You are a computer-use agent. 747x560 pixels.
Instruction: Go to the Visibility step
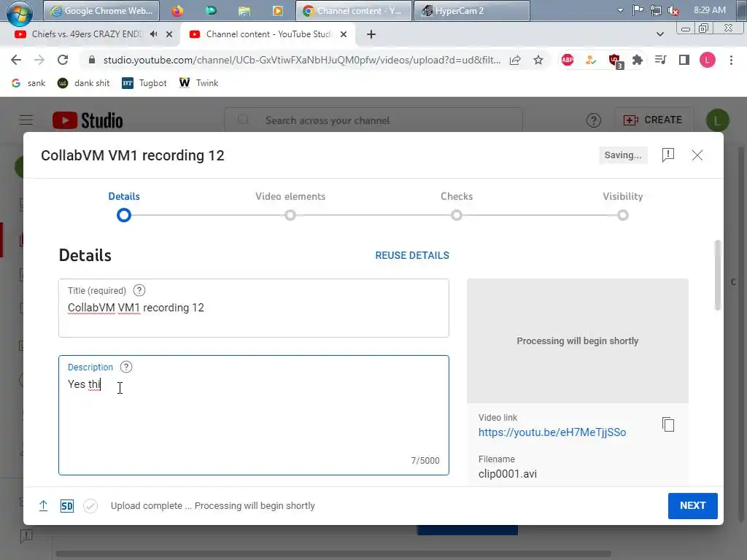pyautogui.click(x=623, y=206)
